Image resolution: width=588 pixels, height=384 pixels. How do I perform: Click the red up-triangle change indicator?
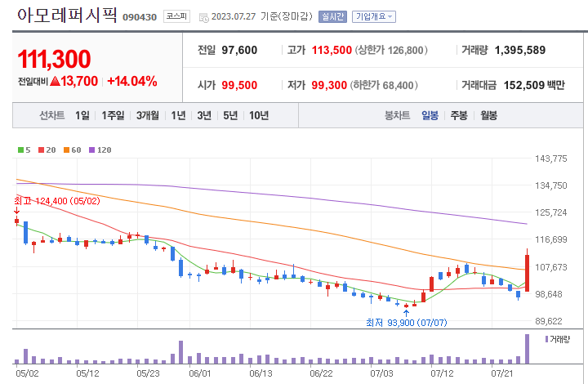pyautogui.click(x=55, y=81)
